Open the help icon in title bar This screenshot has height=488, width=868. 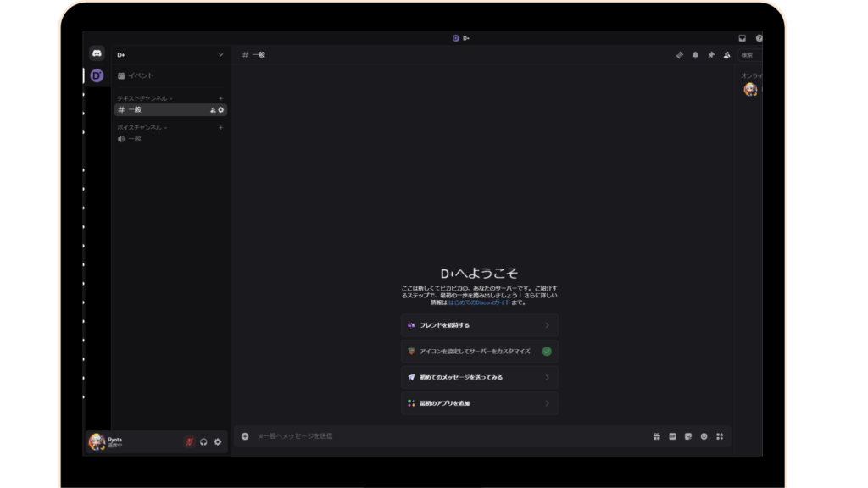click(759, 38)
